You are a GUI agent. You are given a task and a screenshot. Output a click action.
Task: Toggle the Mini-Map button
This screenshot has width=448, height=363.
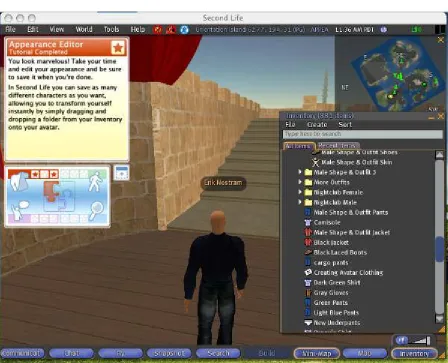[x=316, y=353]
